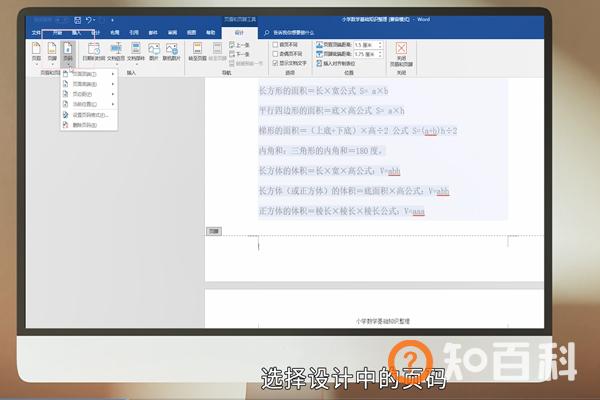Click 关闭页眉和页脚 red X button
The image size is (600, 400).
pyautogui.click(x=401, y=54)
